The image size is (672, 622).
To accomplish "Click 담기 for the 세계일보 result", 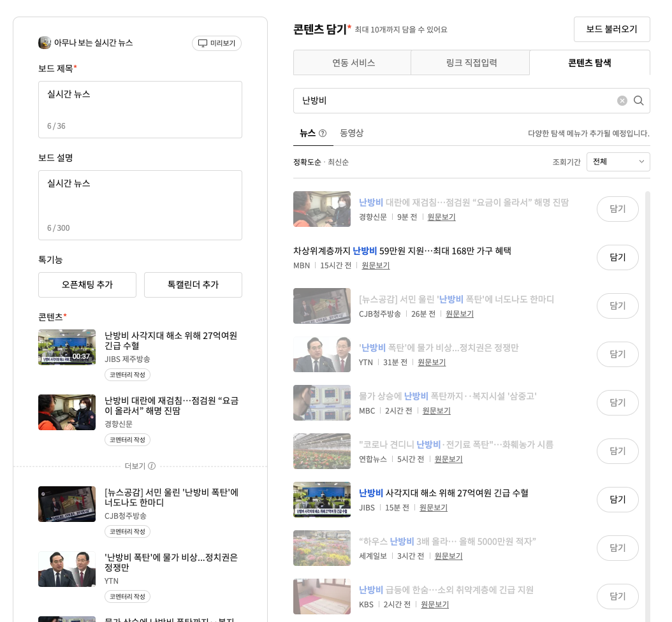I will pos(618,548).
